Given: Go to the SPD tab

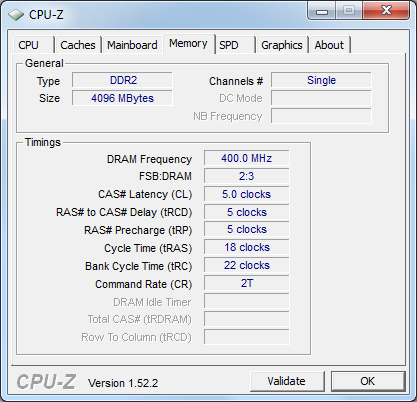Looking at the screenshot, I should (x=235, y=45).
